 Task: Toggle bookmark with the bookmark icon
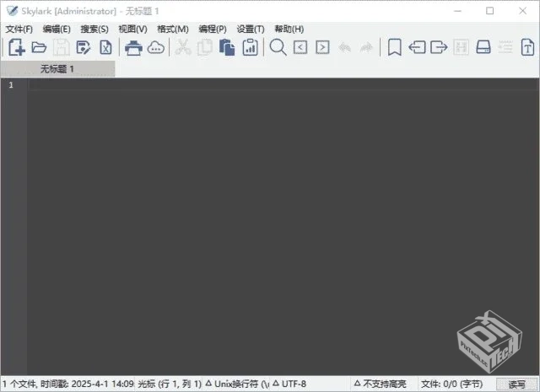click(394, 47)
